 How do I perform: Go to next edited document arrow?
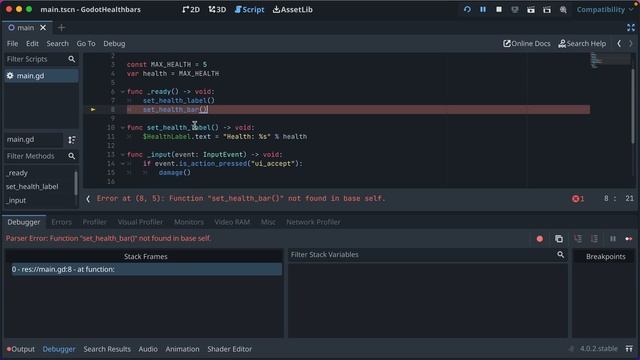click(631, 44)
